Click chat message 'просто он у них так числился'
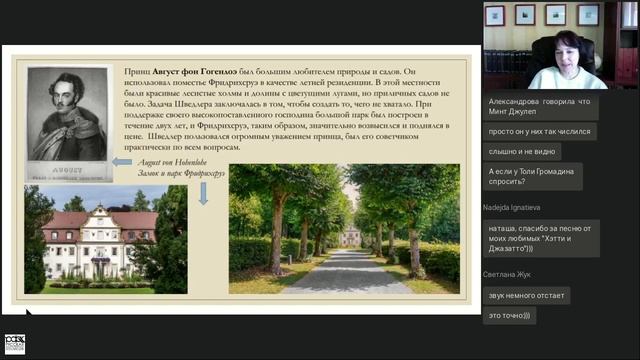 point(540,132)
